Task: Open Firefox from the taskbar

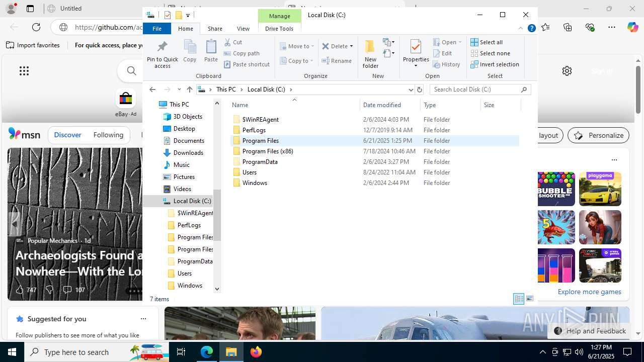Action: pos(256,352)
